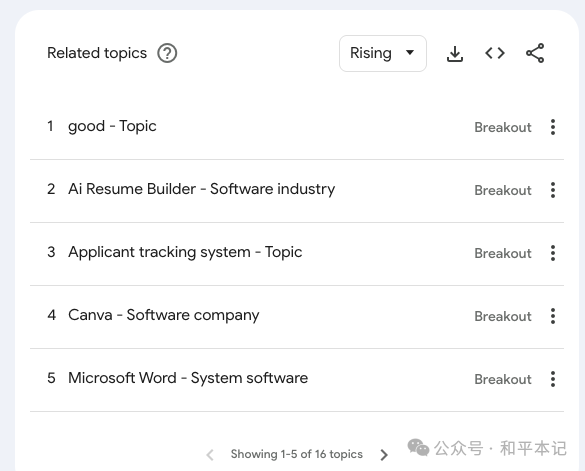The width and height of the screenshot is (585, 471).
Task: Select the good - Topic entry
Action: click(112, 127)
